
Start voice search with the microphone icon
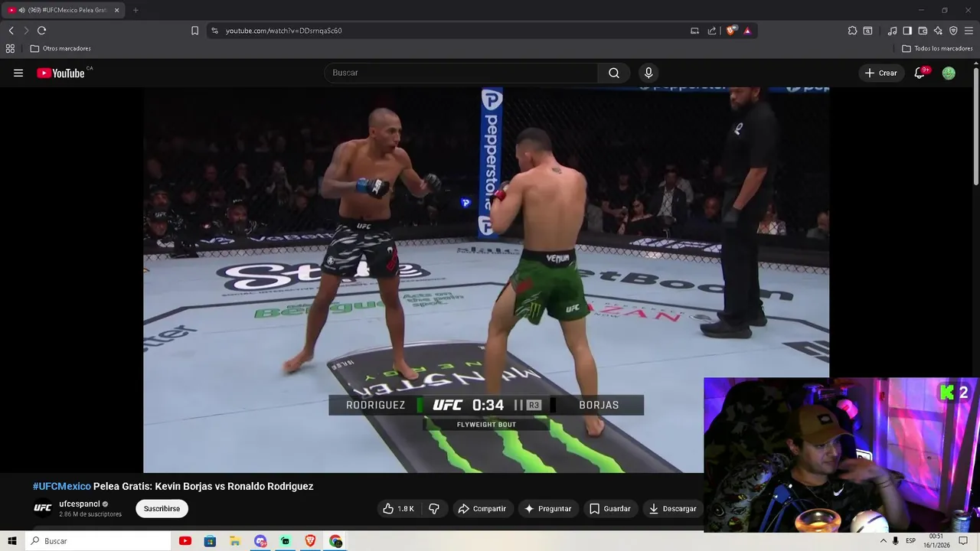(x=648, y=73)
